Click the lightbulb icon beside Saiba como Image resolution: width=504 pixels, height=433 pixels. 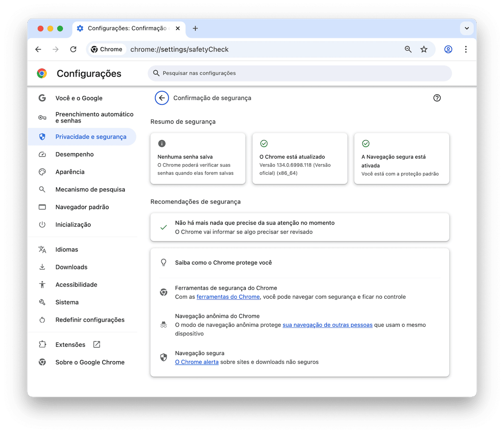click(x=164, y=262)
